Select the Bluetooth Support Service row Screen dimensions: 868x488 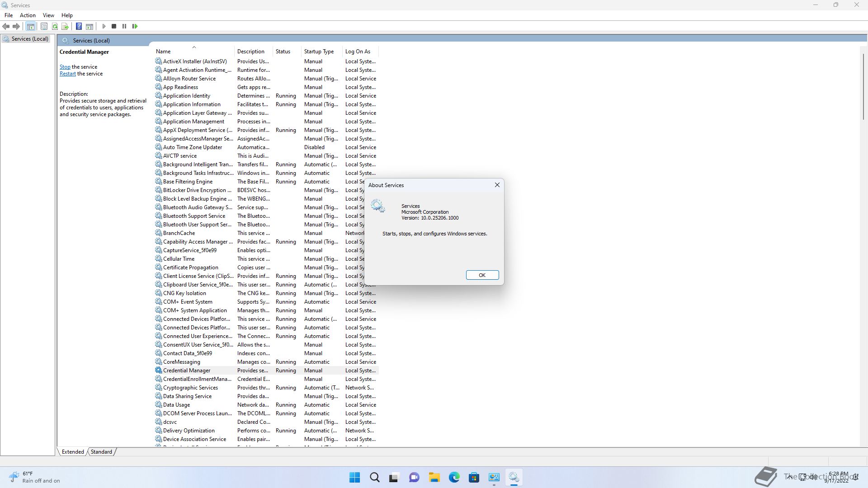259,216
